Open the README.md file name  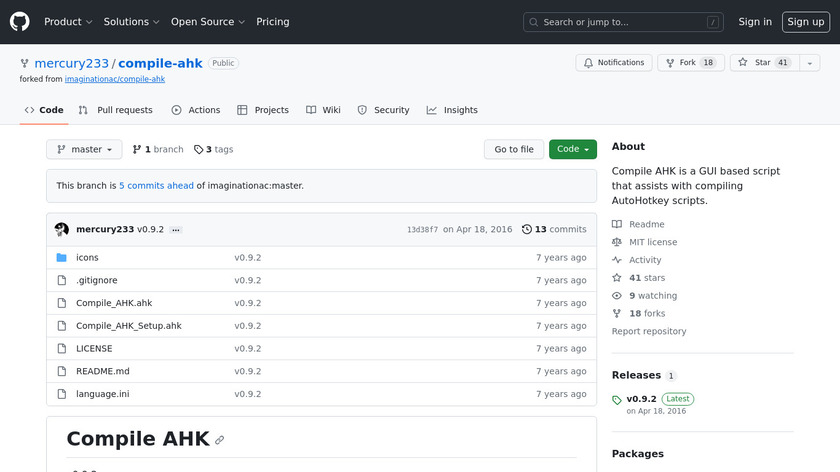coord(103,371)
